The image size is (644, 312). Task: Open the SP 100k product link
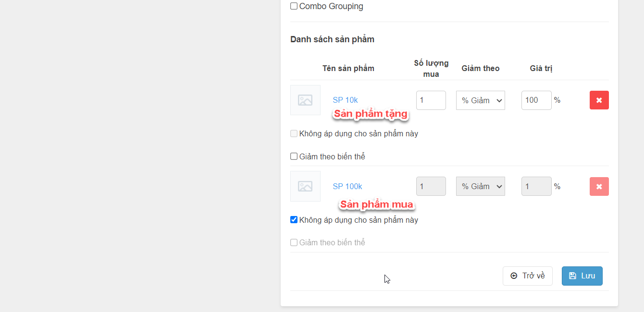[347, 186]
